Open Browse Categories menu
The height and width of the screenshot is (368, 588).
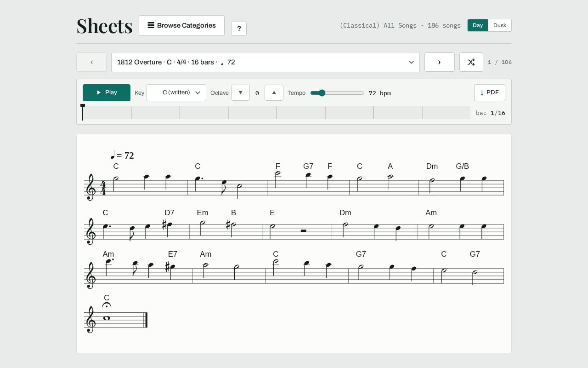click(181, 25)
